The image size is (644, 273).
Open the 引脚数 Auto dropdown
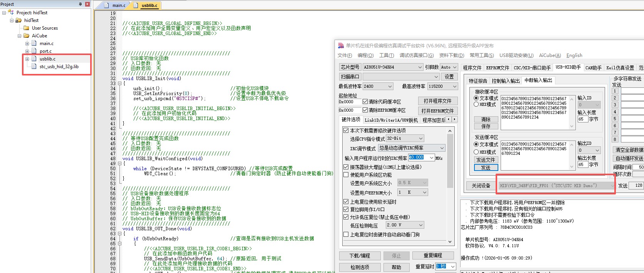449,67
